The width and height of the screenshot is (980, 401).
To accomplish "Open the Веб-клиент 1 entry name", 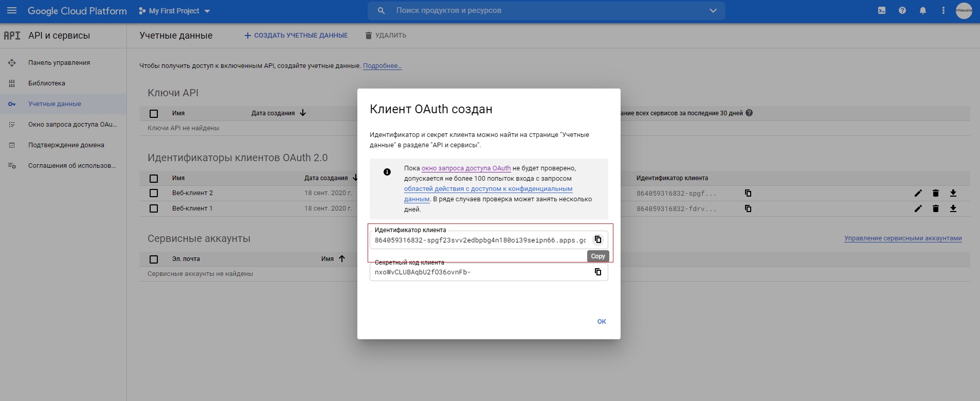I will pyautogui.click(x=192, y=208).
